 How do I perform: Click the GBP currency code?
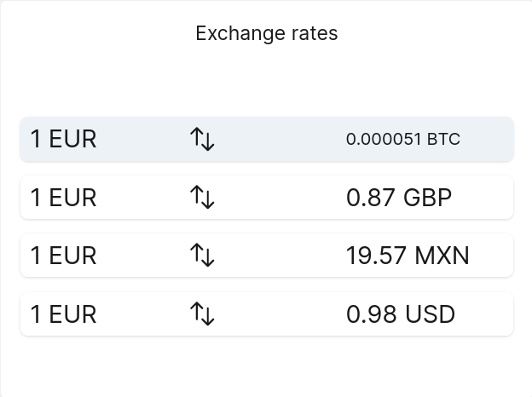427,198
